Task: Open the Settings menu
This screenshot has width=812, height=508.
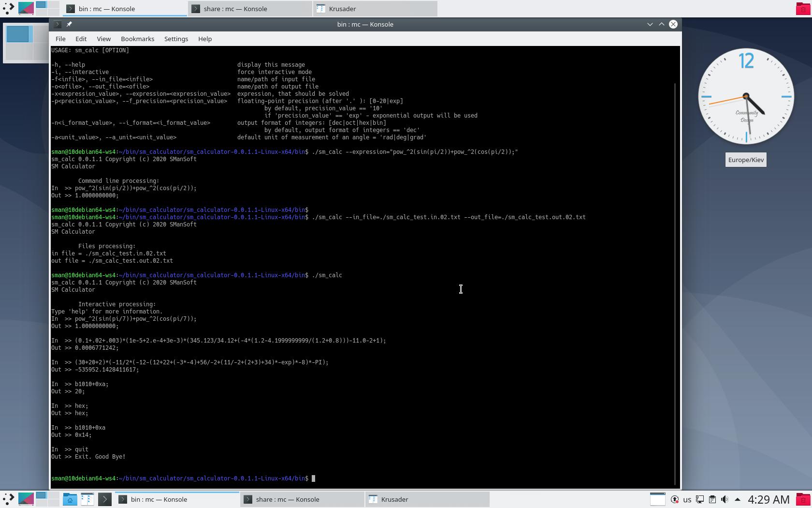Action: 176,39
